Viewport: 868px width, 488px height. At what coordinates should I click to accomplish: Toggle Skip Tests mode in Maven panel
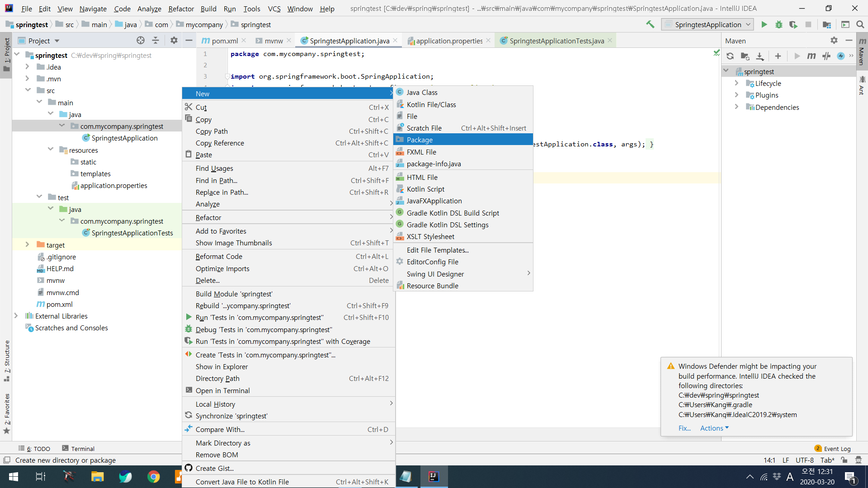pos(841,56)
